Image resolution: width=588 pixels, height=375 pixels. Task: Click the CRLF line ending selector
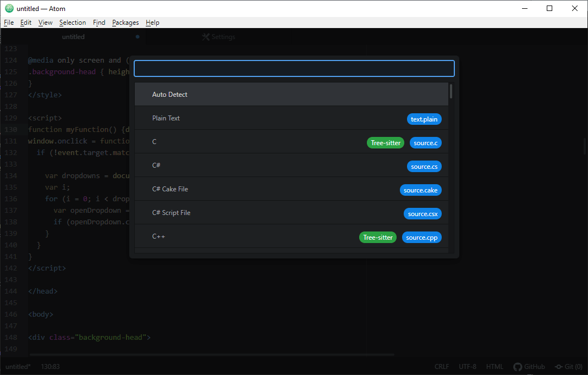click(x=442, y=367)
